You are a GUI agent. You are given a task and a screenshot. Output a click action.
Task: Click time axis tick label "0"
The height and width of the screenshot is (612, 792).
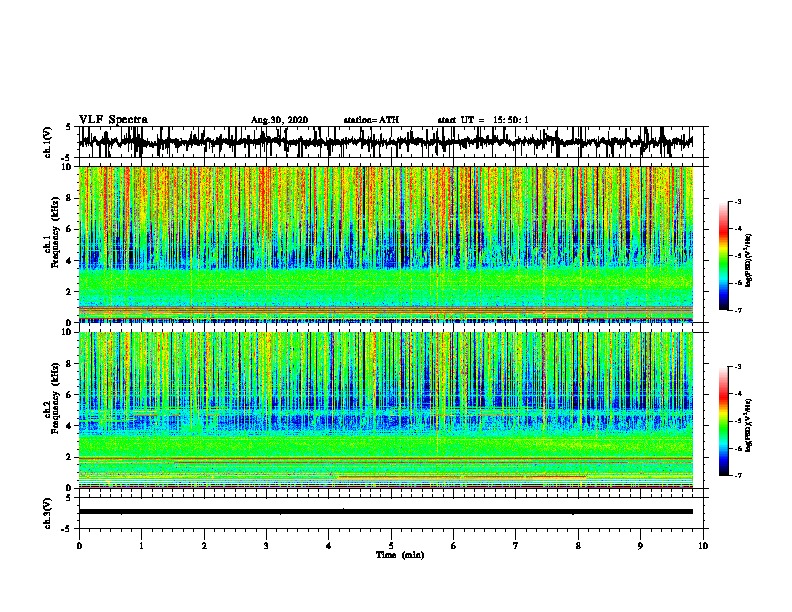point(79,546)
